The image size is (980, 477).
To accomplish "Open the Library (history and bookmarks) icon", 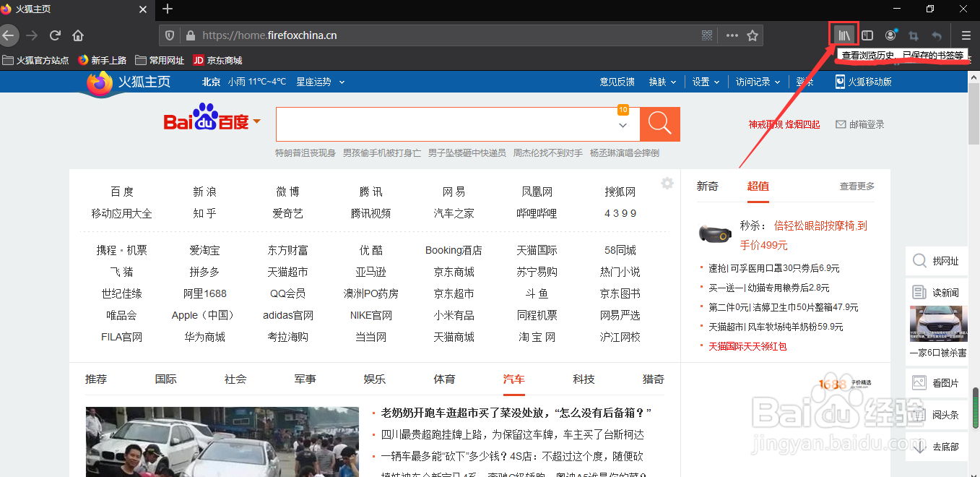I will pyautogui.click(x=844, y=35).
